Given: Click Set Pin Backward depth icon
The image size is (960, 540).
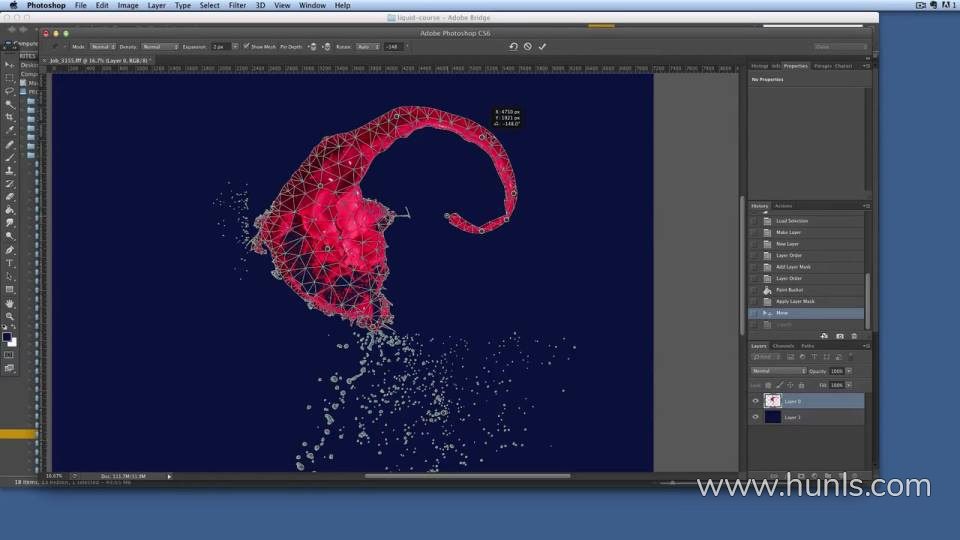Looking at the screenshot, I should pyautogui.click(x=326, y=47).
